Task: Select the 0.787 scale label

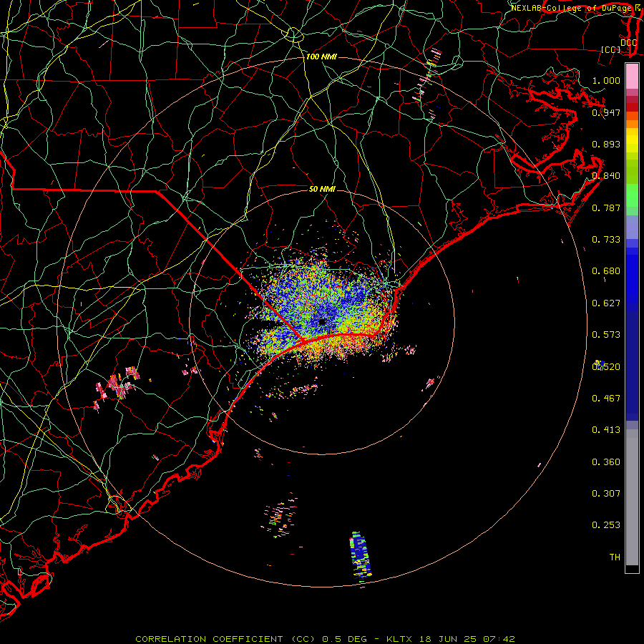Action: 606,208
